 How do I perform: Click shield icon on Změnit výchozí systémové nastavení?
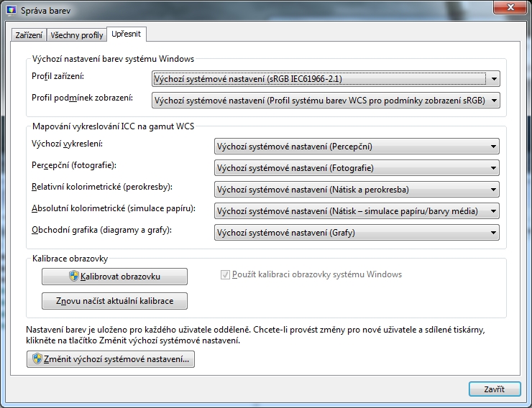35,360
